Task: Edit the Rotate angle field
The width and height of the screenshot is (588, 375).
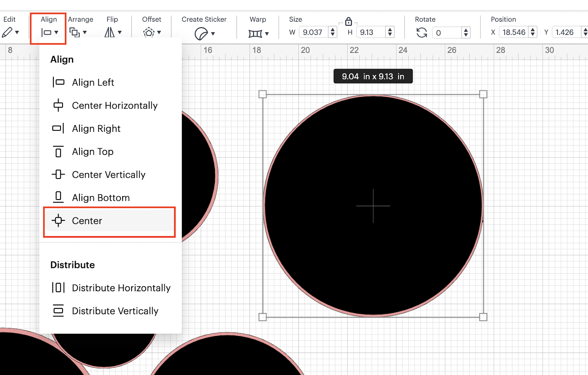Action: 446,33
